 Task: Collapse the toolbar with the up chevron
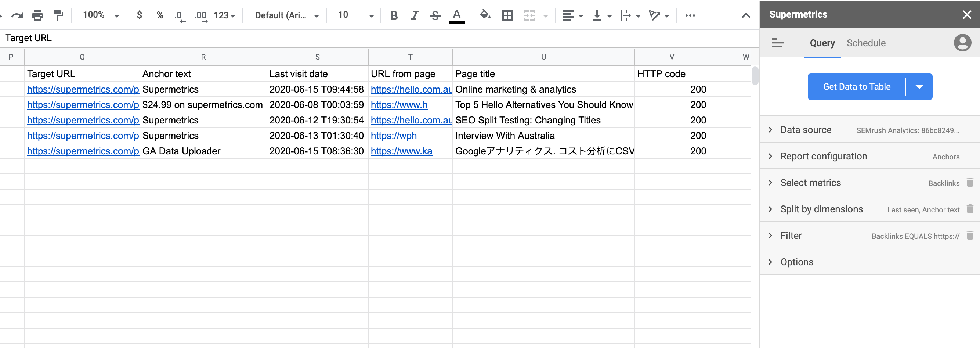point(746,15)
